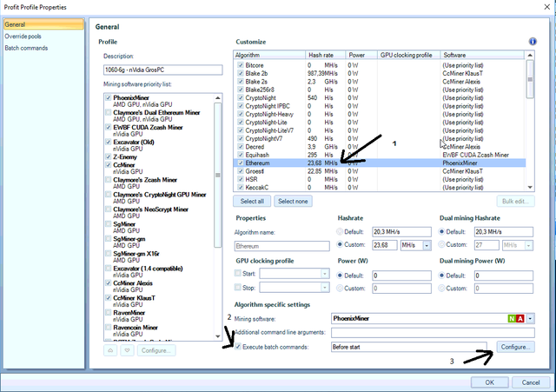Click the priority list scroll down arrow
556x392 pixels.
pos(218,336)
